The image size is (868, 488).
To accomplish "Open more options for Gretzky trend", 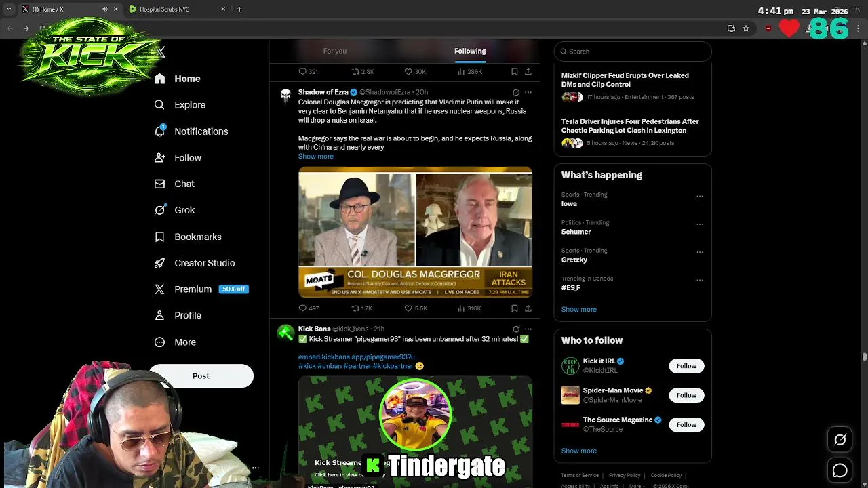I will [699, 252].
